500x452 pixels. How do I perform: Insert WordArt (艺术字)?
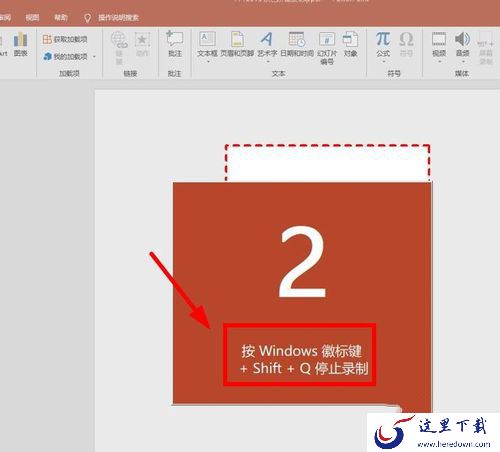[x=267, y=44]
